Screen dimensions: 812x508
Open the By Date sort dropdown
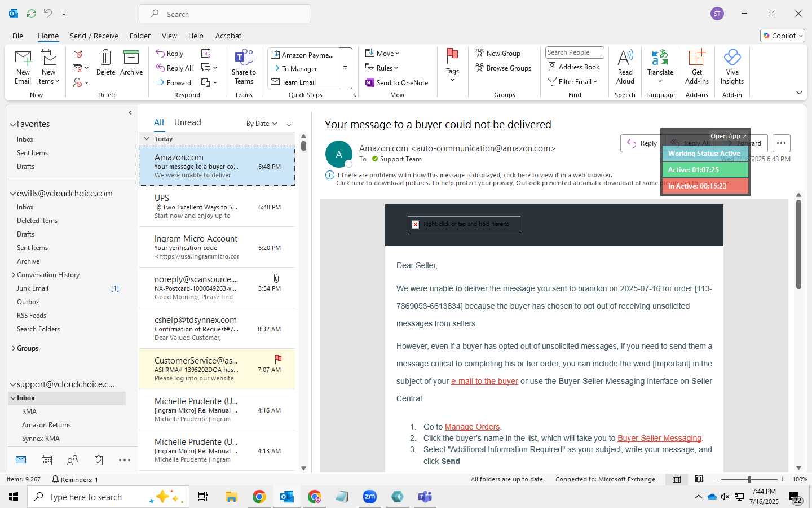click(262, 123)
